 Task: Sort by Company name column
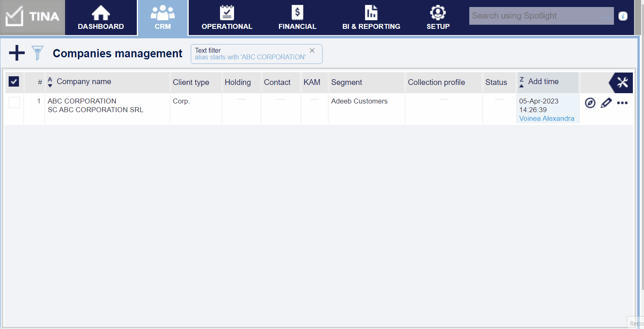click(84, 82)
